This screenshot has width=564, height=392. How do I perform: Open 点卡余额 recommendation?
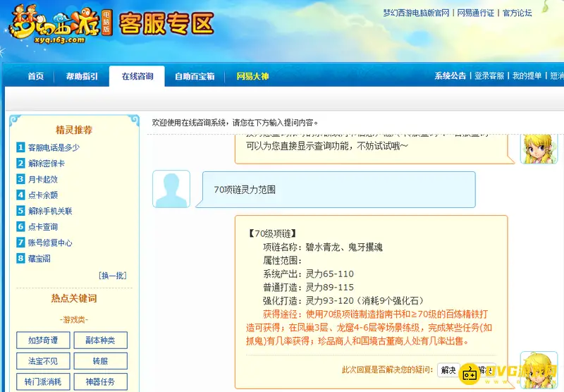click(x=43, y=195)
